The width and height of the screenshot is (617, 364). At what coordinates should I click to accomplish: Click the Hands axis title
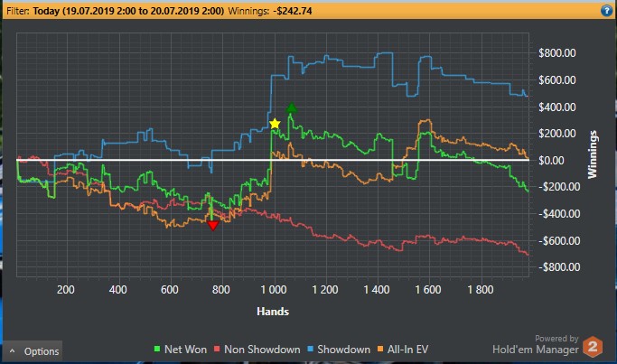point(273,312)
